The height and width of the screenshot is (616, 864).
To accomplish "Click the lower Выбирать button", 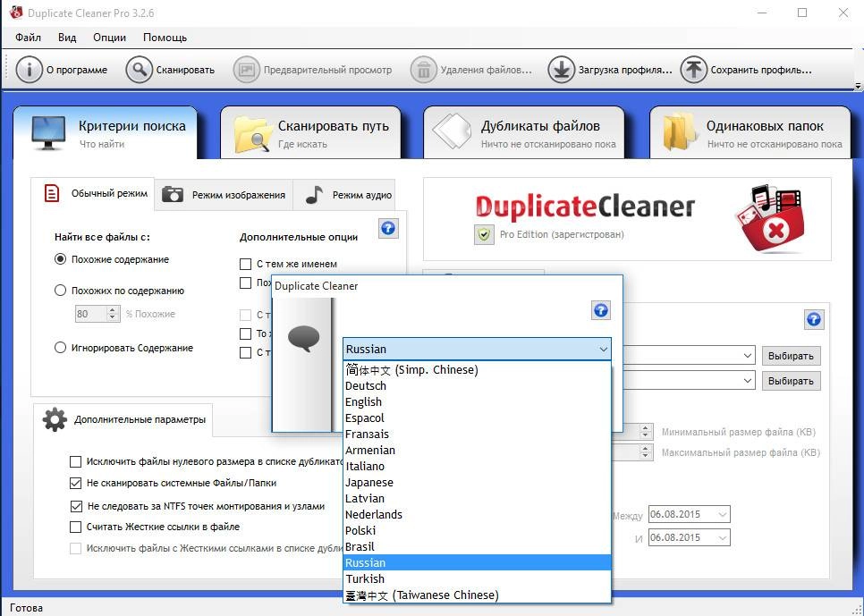I will tap(791, 381).
